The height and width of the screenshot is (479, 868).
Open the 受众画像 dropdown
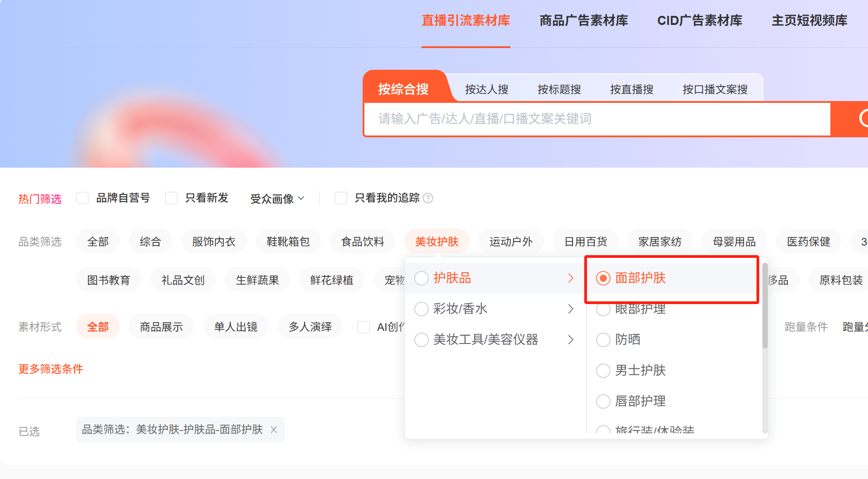pos(277,198)
